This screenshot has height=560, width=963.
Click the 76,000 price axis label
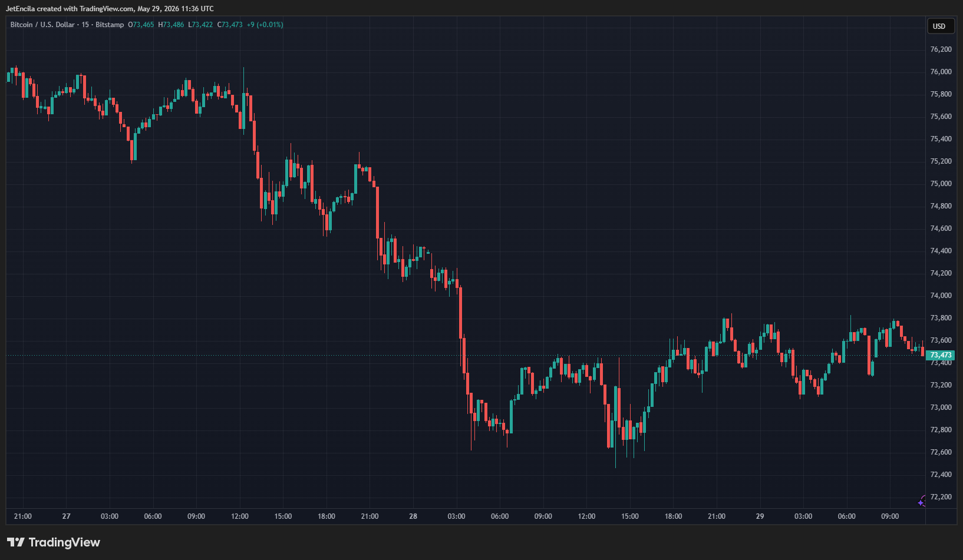(941, 72)
